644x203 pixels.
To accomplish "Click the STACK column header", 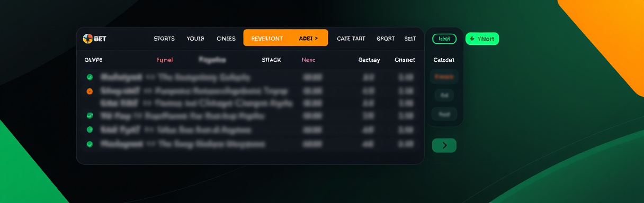I will pyautogui.click(x=271, y=60).
